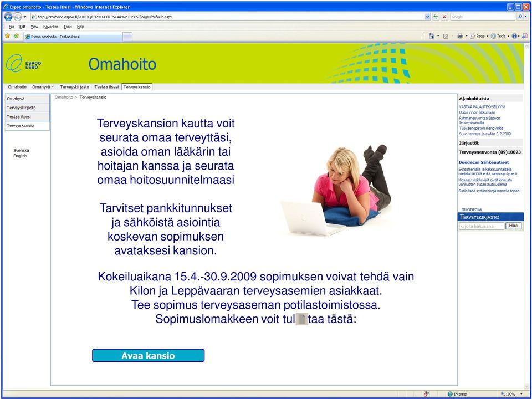Open the File menu
This screenshot has height=399, width=532.
[12, 27]
